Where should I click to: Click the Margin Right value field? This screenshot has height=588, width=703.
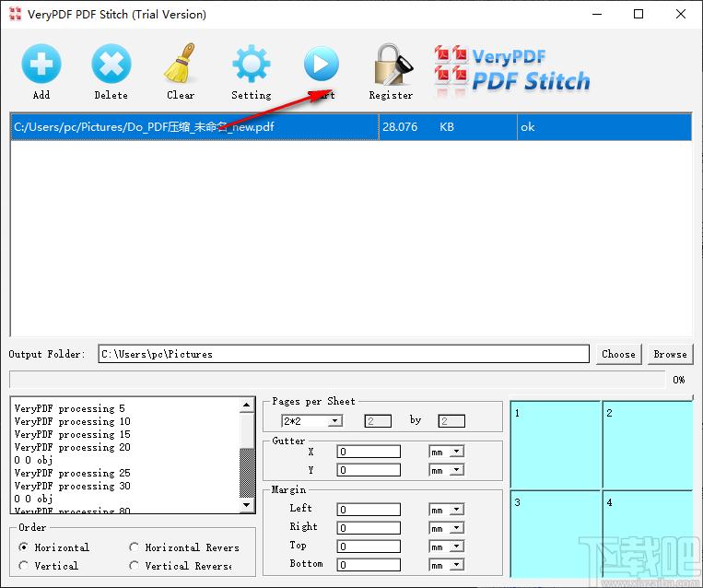tap(369, 528)
